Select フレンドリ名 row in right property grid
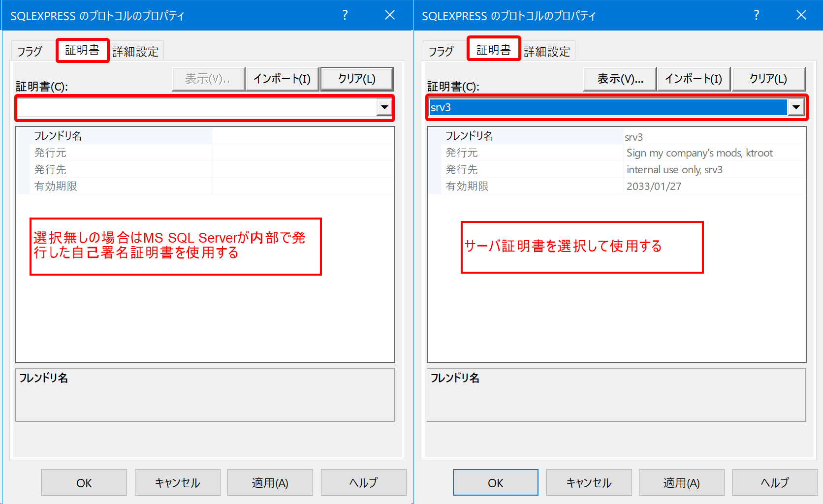 point(617,136)
